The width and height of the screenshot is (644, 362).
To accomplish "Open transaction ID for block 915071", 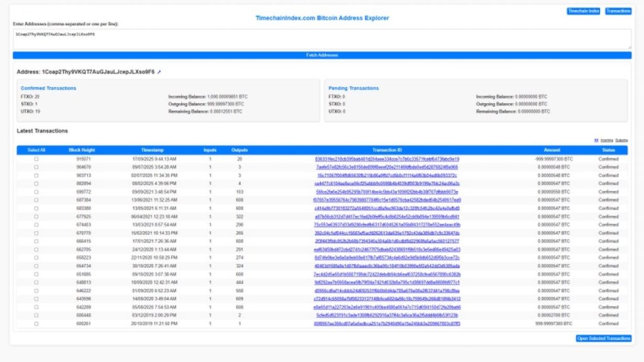I will pos(387,159).
